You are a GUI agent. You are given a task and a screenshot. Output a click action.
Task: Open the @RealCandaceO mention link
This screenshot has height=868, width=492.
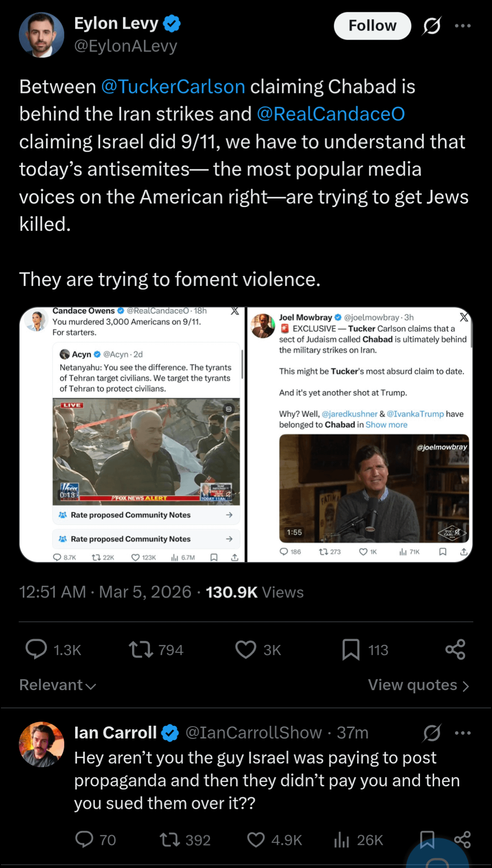(x=331, y=114)
